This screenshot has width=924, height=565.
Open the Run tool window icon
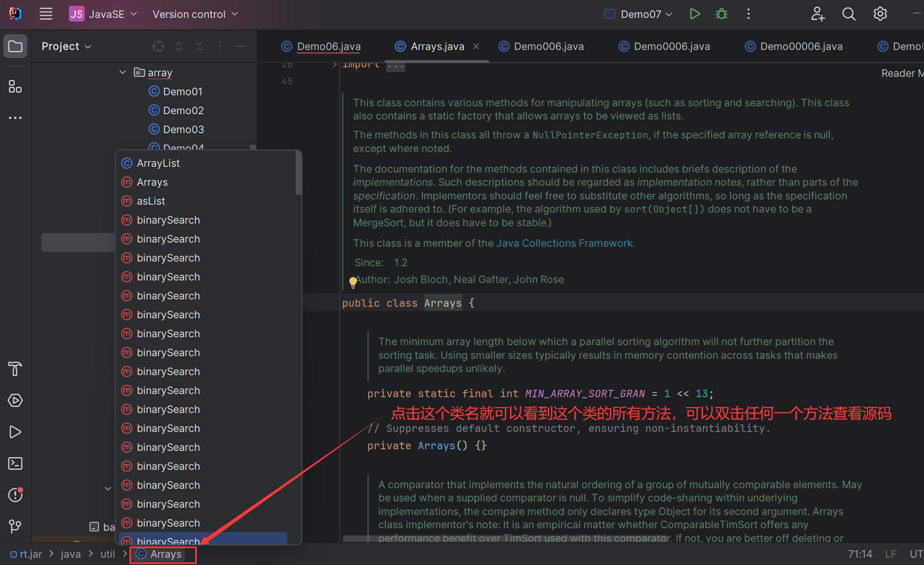(x=15, y=432)
